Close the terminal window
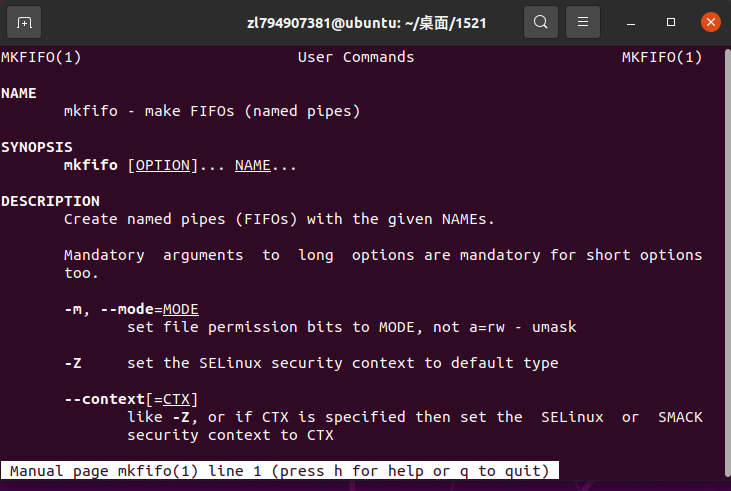 (711, 22)
